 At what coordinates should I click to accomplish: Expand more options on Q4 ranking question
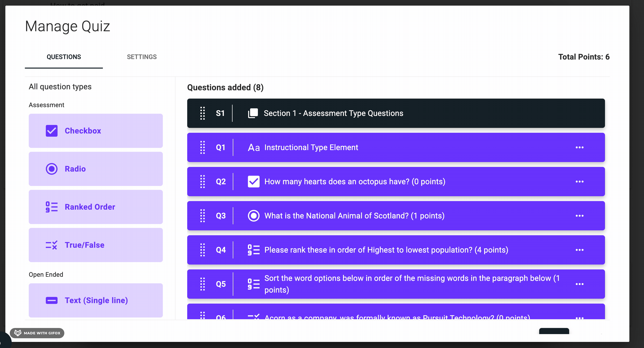(579, 250)
